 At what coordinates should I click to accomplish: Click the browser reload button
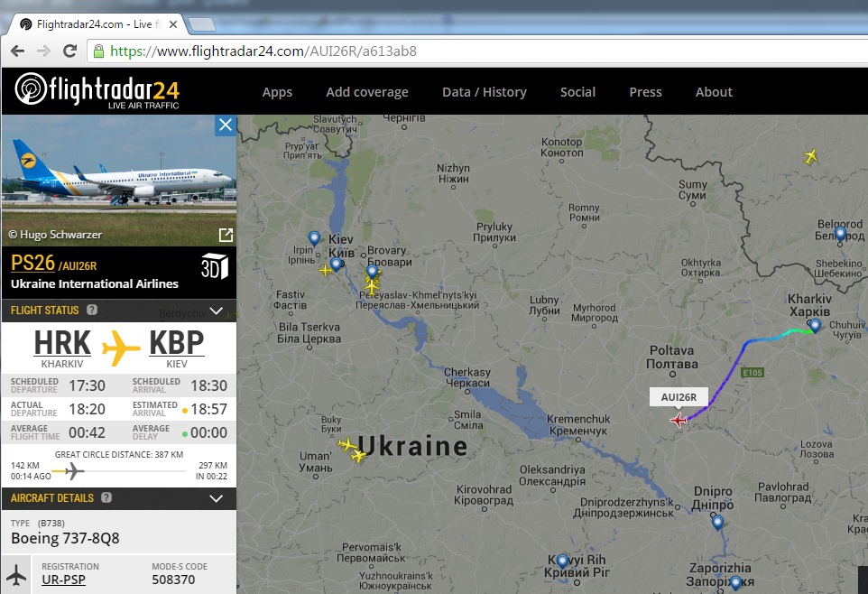tap(69, 51)
